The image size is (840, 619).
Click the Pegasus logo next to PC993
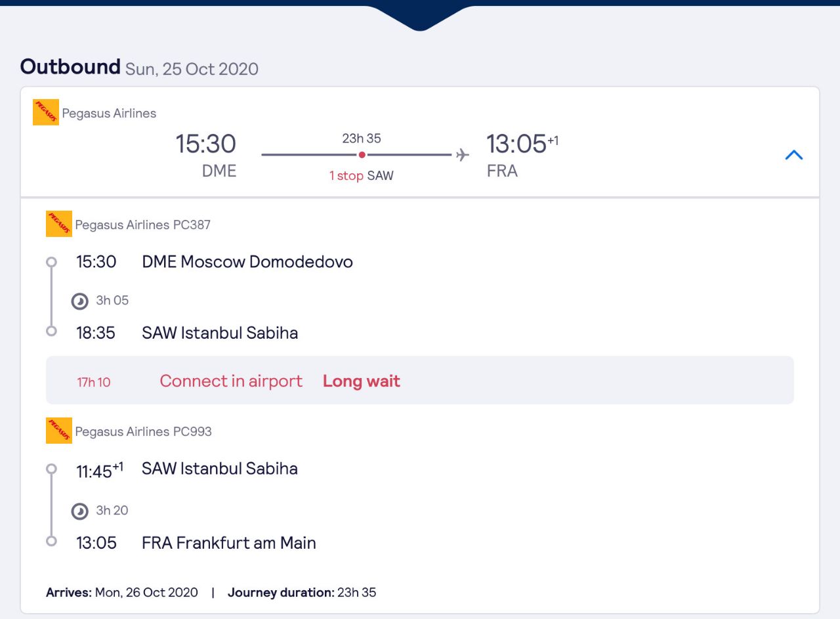59,431
